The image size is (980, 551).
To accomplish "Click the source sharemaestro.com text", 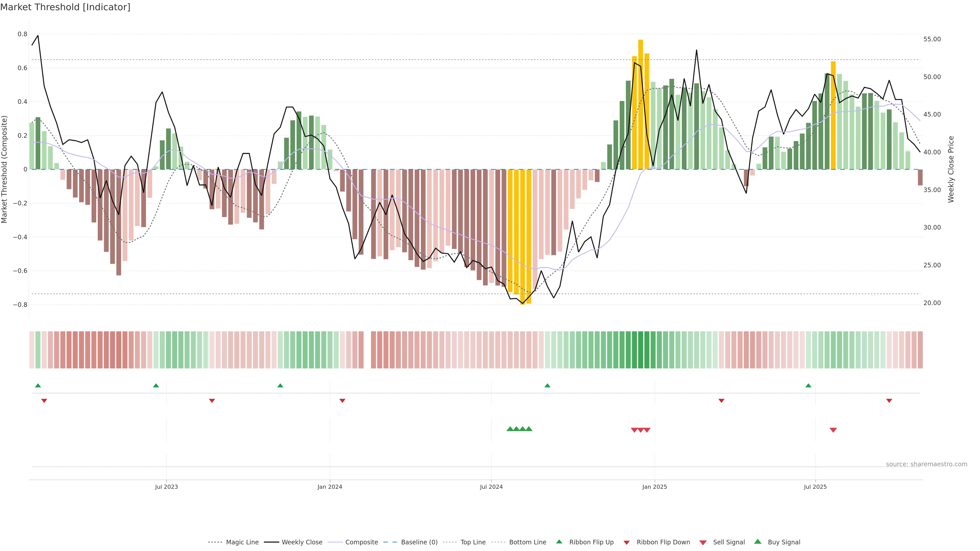I will (x=926, y=464).
